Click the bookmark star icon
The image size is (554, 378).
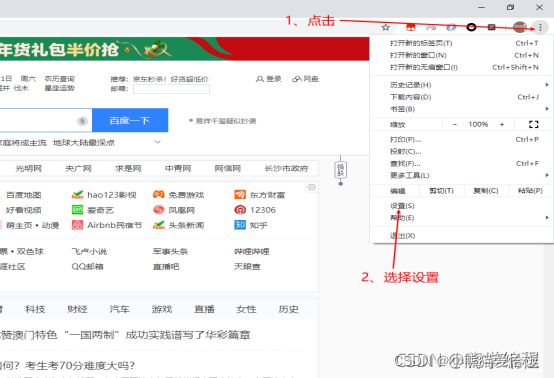386,27
